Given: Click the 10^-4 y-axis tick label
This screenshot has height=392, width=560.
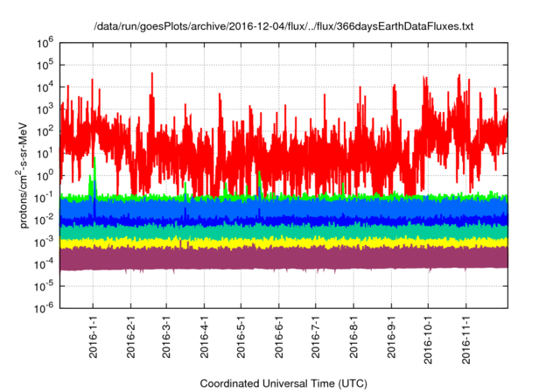Looking at the screenshot, I should (x=44, y=264).
